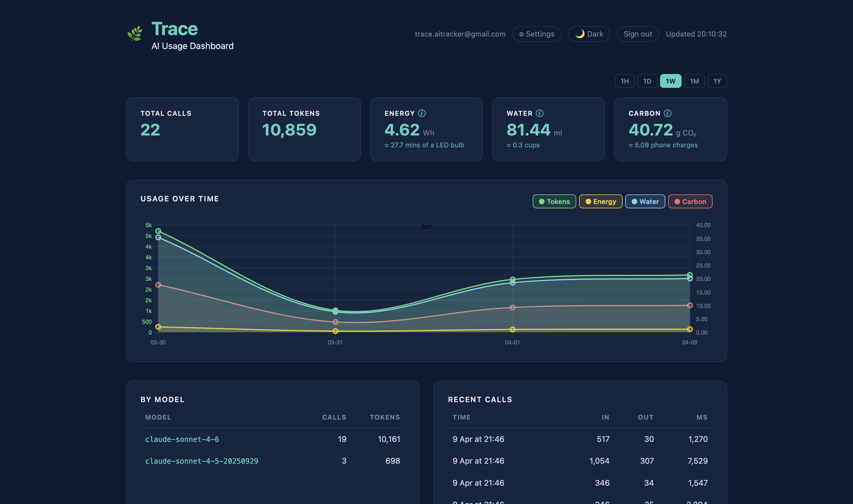Click the 5.09 phone charges comparison text
This screenshot has width=853, height=504.
[x=663, y=145]
